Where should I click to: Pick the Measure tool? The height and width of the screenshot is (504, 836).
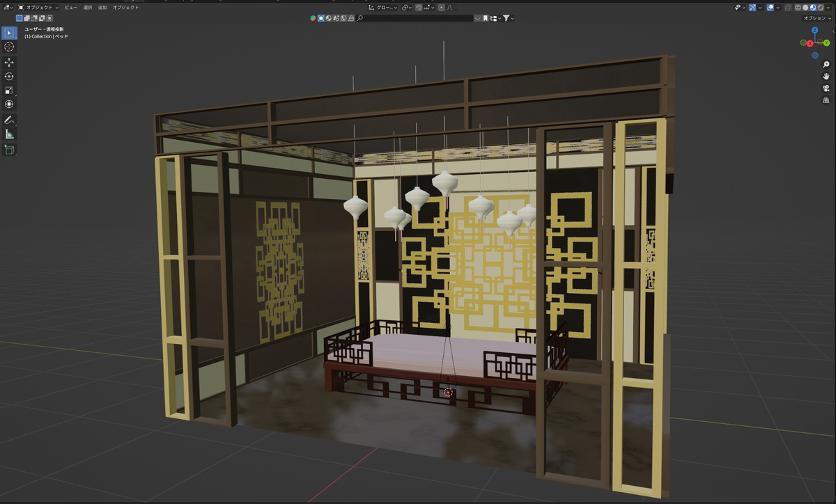(x=9, y=134)
